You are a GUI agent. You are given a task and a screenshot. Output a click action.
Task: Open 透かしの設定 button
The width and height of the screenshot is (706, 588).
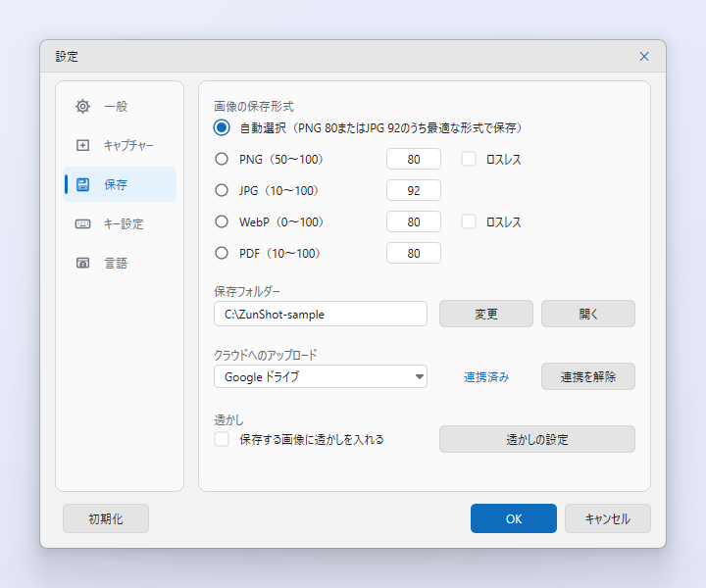coord(537,439)
